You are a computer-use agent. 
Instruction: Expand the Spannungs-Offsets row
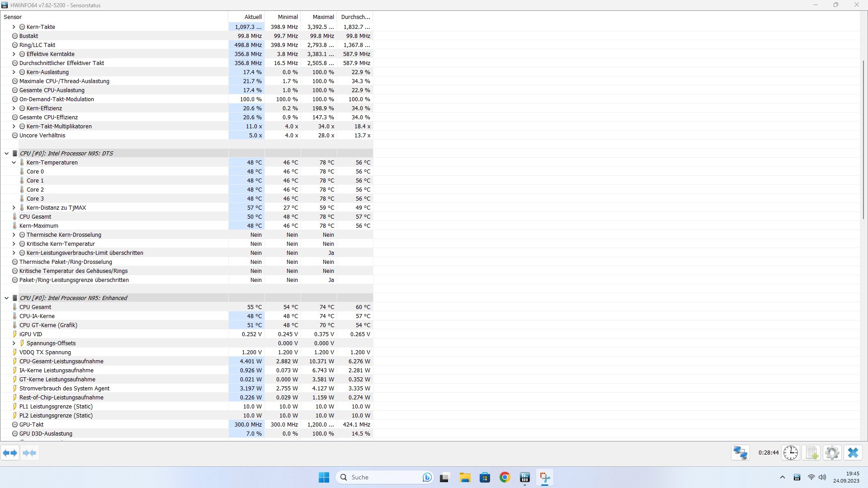pos(14,343)
